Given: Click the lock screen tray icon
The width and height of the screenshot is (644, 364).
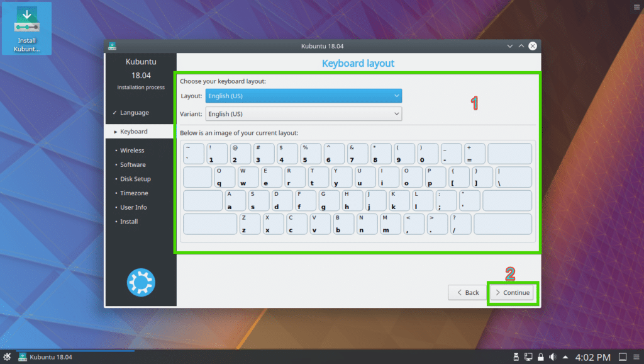Looking at the screenshot, I should click(x=540, y=356).
